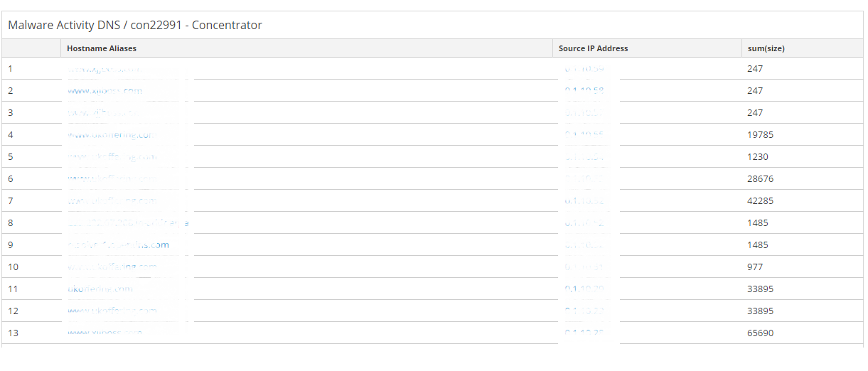Select the cell with sum 19785

coord(760,135)
